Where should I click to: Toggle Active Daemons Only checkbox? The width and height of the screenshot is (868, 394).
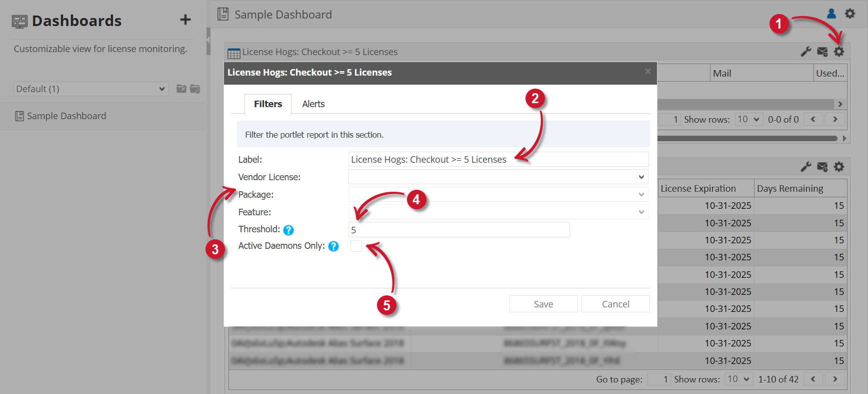[356, 246]
